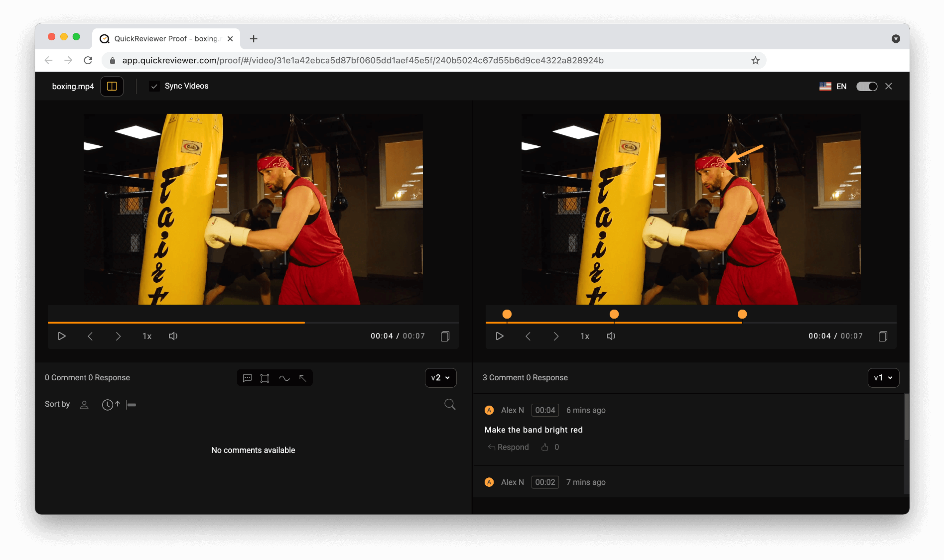This screenshot has width=944, height=560.
Task: Select the comment annotation tool
Action: [x=247, y=378]
